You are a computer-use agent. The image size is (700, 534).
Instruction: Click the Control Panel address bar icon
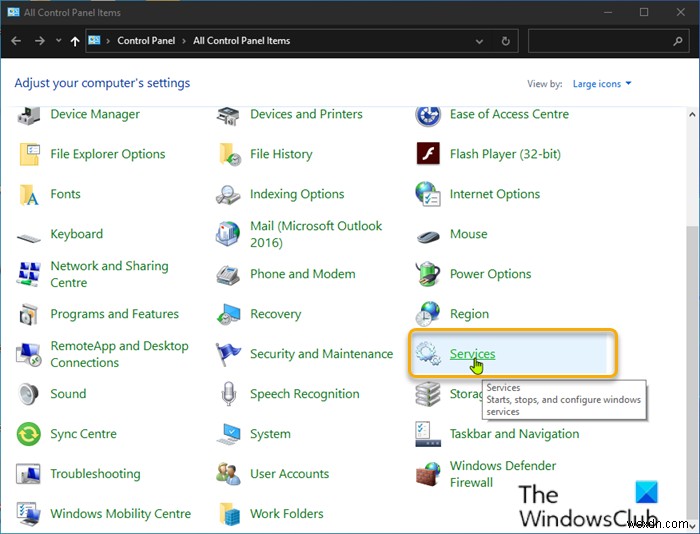click(94, 41)
